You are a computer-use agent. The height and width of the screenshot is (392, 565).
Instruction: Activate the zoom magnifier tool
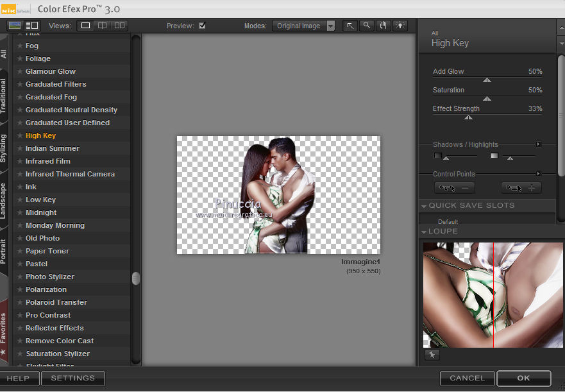pyautogui.click(x=366, y=26)
